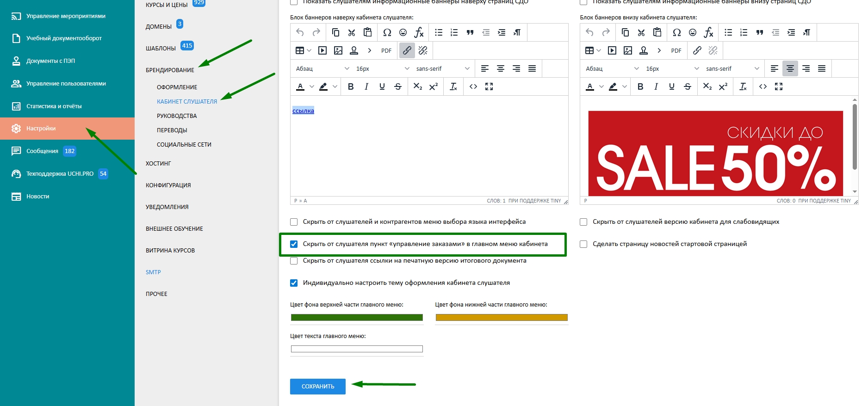Screen dimensions: 868x406
Task: Uncheck hide «управление заказами» menu item checkbox
Action: [x=294, y=244]
